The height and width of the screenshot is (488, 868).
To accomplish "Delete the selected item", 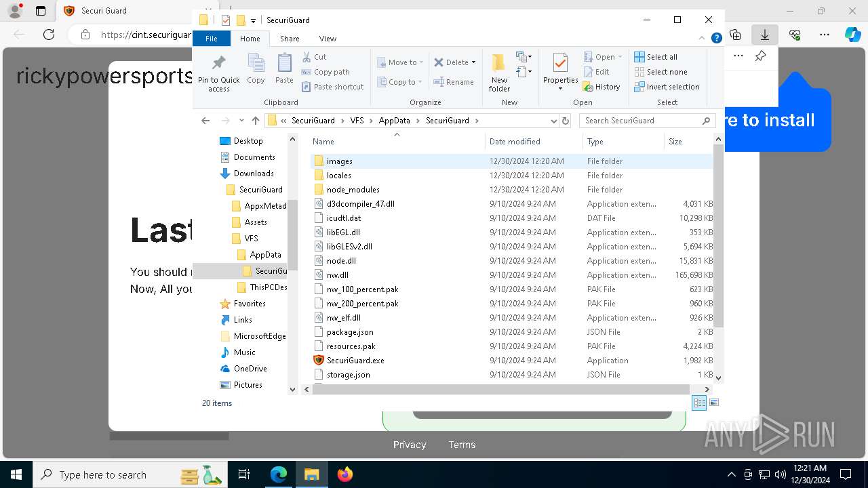I will pyautogui.click(x=451, y=62).
